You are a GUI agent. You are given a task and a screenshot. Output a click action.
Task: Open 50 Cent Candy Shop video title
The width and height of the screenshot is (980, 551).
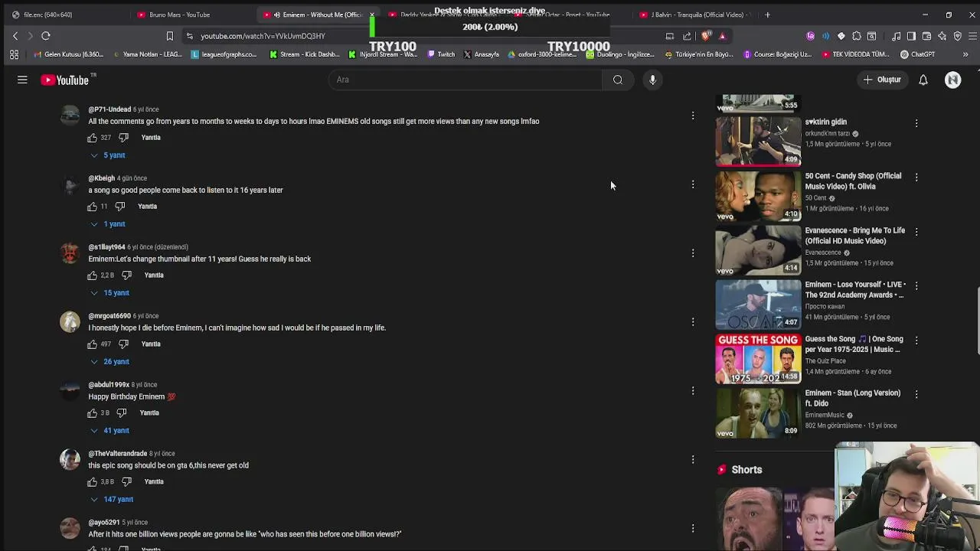point(853,181)
